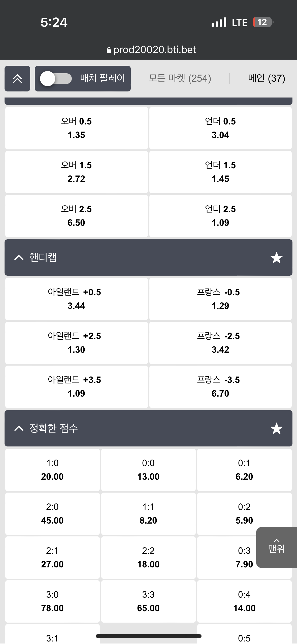Choose exact score 1:1 at 8.20

[148, 514]
